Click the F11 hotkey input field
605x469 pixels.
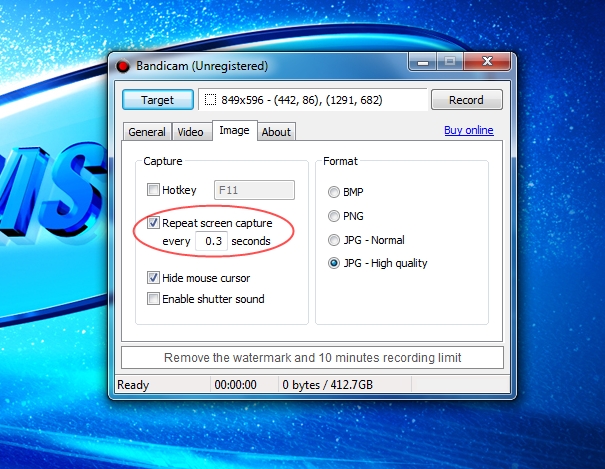tap(254, 190)
